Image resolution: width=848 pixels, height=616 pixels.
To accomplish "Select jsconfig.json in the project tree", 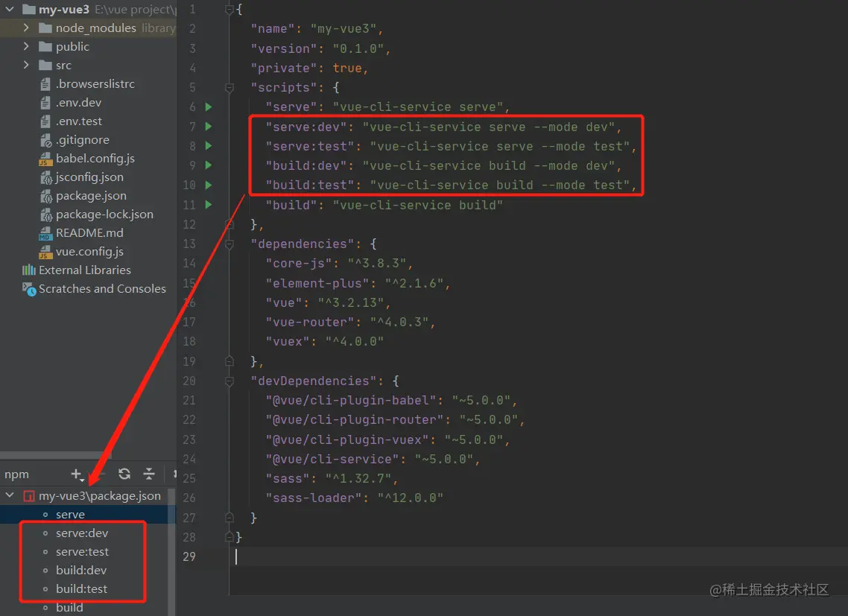I will 88,177.
